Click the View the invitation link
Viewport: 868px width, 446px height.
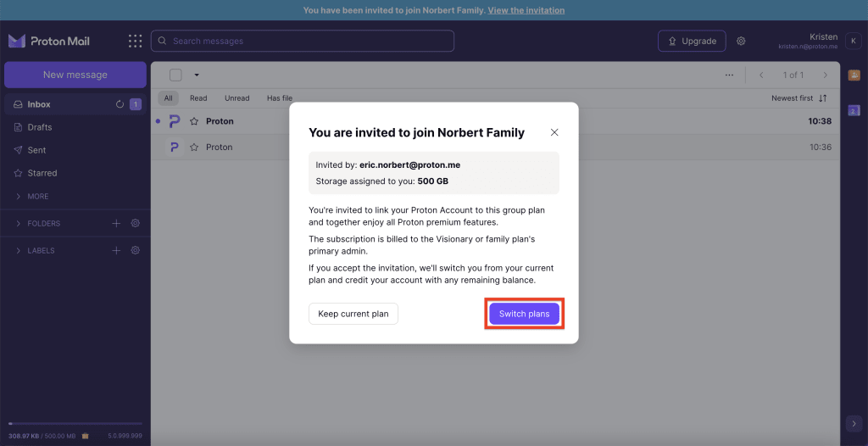[526, 10]
